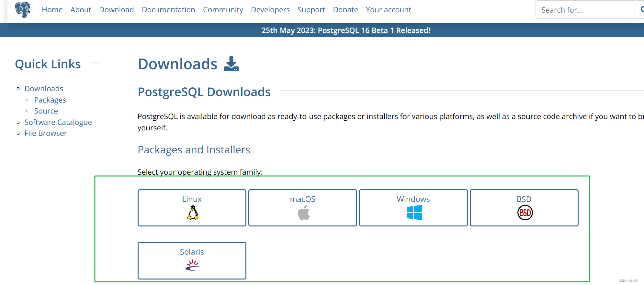
Task: Open PostgreSQL 16 Beta 1 Released announcement
Action: click(373, 30)
